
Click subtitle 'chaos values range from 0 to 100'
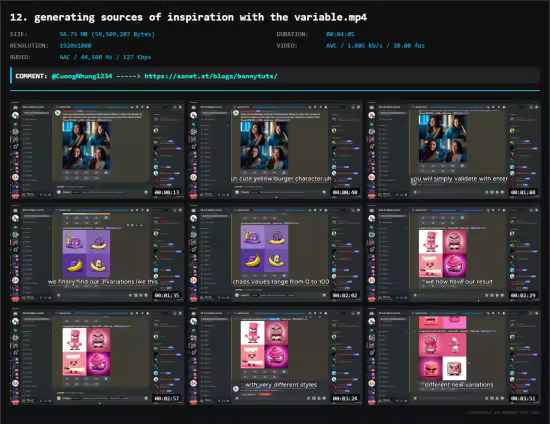click(x=281, y=282)
